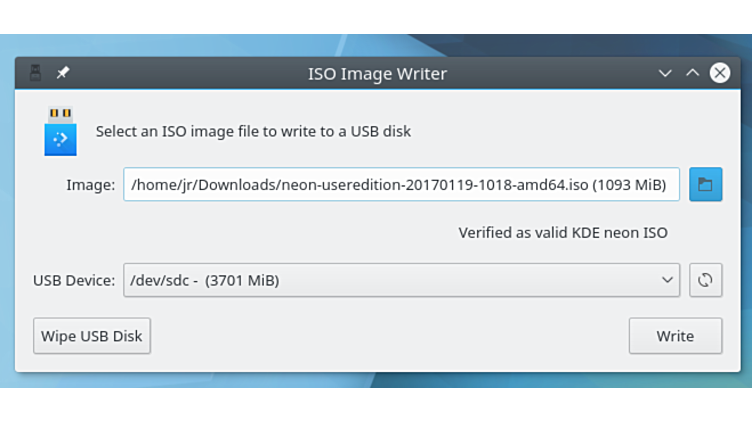752x423 pixels.
Task: Open the window menu USB icon in titlebar
Action: 36,73
